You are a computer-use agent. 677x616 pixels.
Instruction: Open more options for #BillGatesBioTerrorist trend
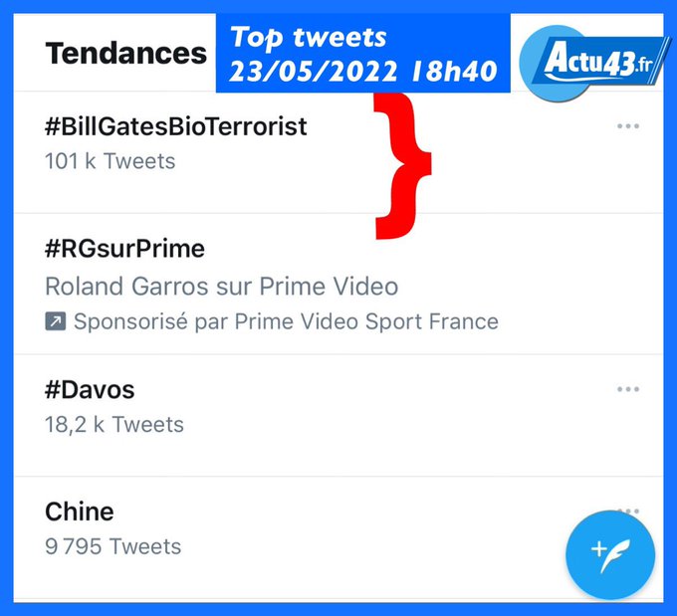[627, 127]
